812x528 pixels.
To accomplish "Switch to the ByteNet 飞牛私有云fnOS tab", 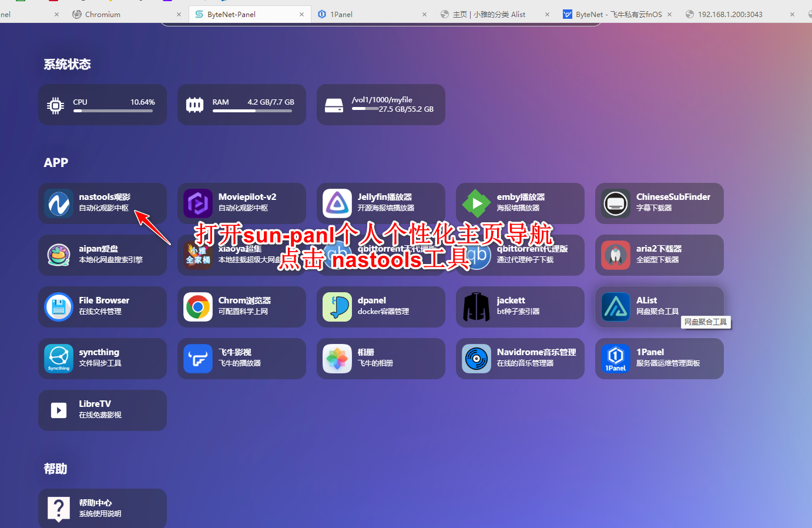I will (x=618, y=14).
